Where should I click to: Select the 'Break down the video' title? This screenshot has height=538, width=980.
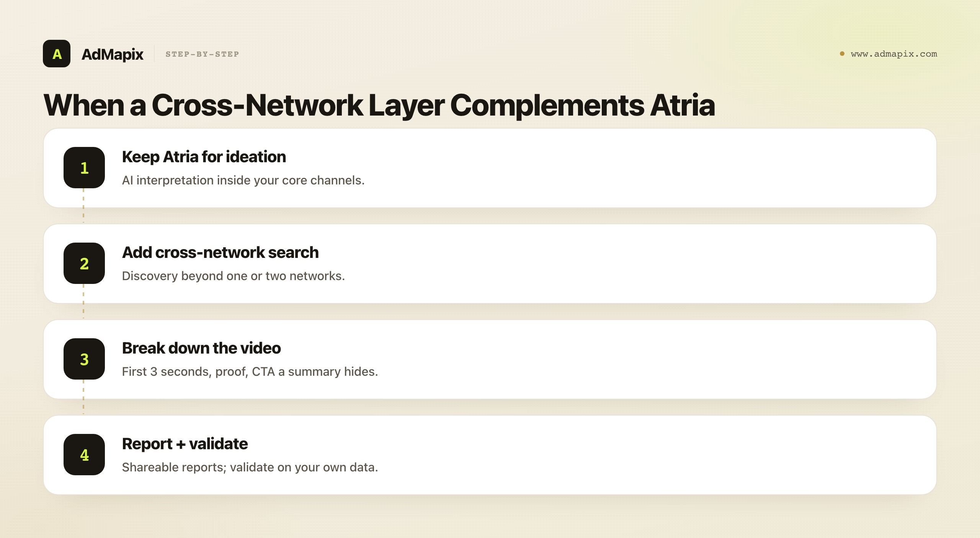click(x=201, y=348)
